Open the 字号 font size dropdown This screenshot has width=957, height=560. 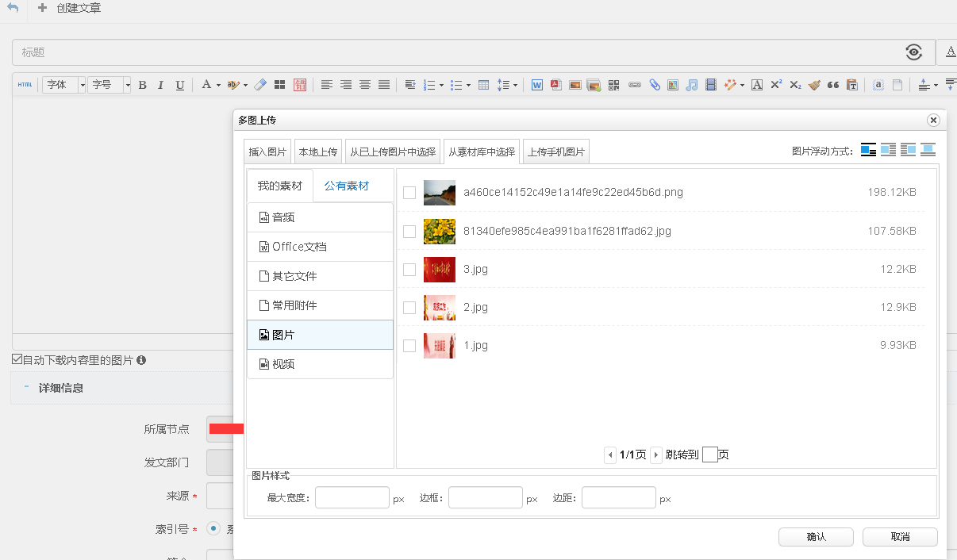click(x=110, y=85)
